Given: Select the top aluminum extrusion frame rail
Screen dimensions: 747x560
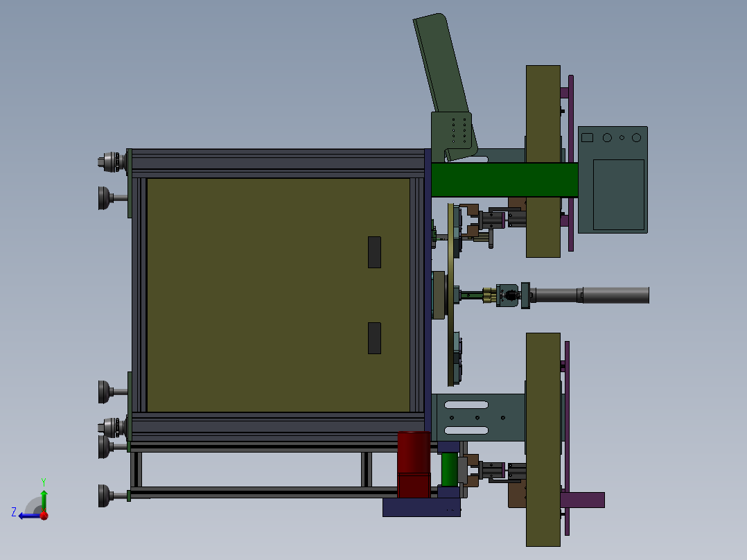Looking at the screenshot, I should point(279,163).
